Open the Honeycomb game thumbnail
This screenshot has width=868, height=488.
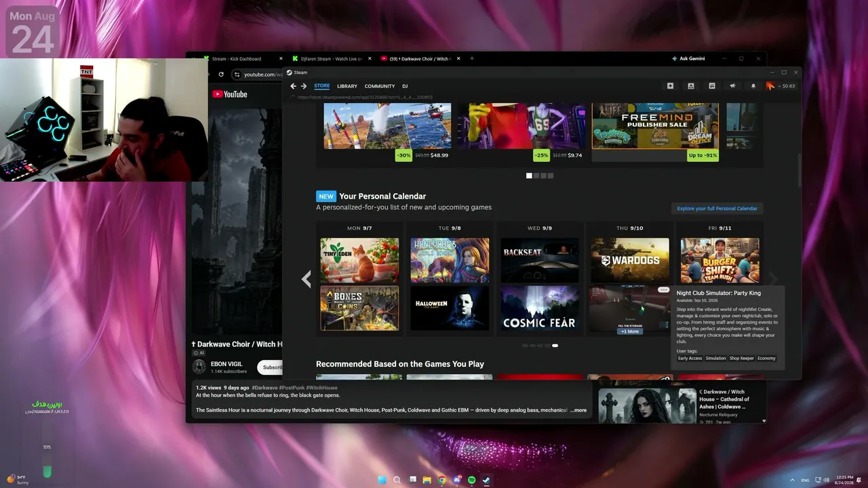[450, 260]
